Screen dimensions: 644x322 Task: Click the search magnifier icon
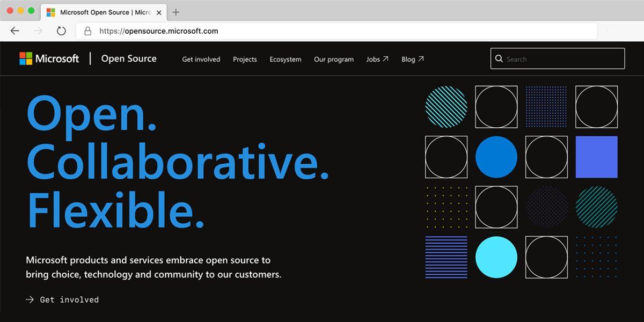[500, 59]
